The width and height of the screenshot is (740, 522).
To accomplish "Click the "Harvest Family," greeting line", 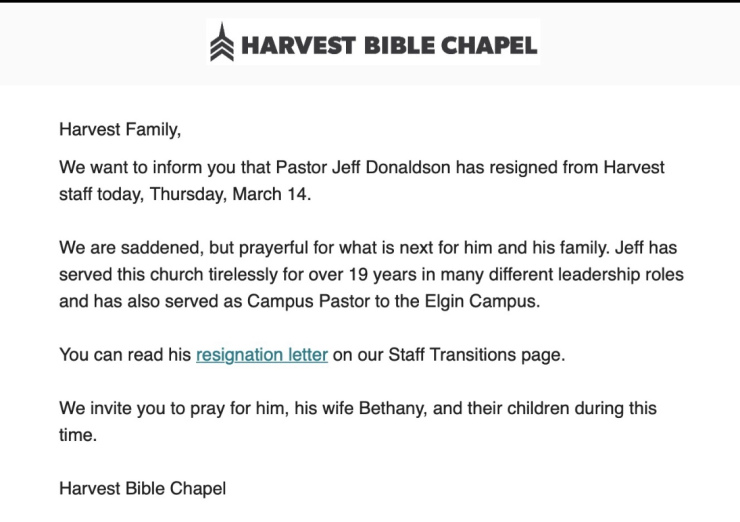I will coord(121,129).
